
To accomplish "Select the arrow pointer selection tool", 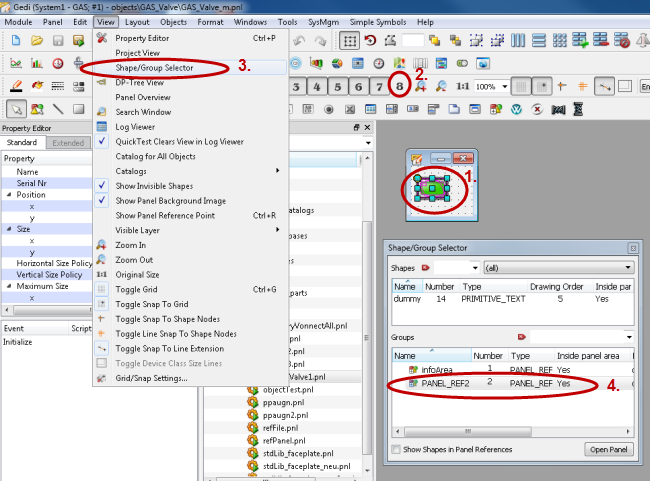I will click(x=15, y=109).
